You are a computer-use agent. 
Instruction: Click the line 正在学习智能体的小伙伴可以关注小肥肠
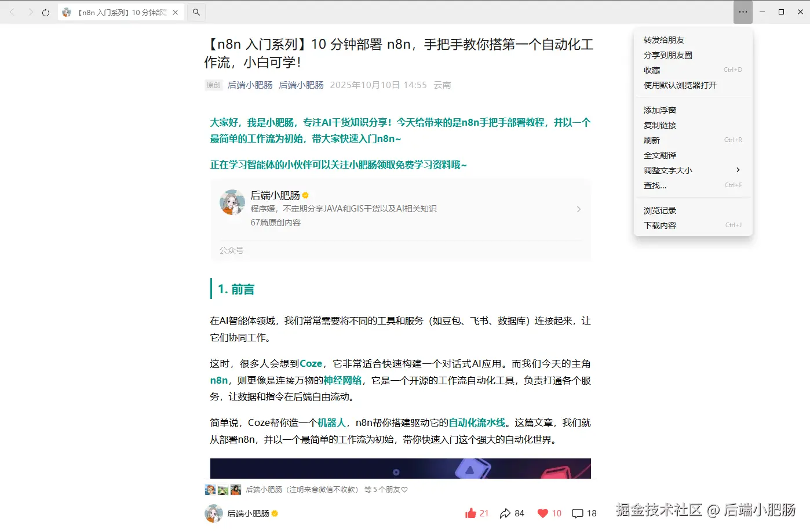point(338,165)
